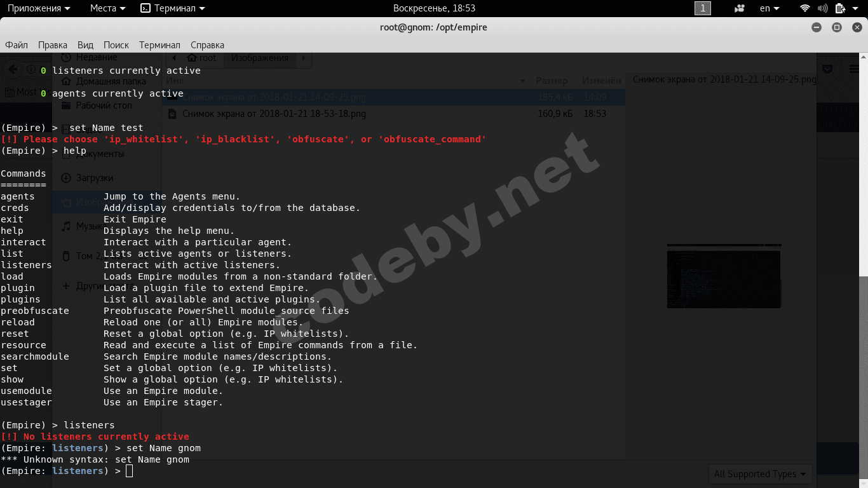Click the root path button in file chooser
The image size is (868, 488).
tap(201, 58)
